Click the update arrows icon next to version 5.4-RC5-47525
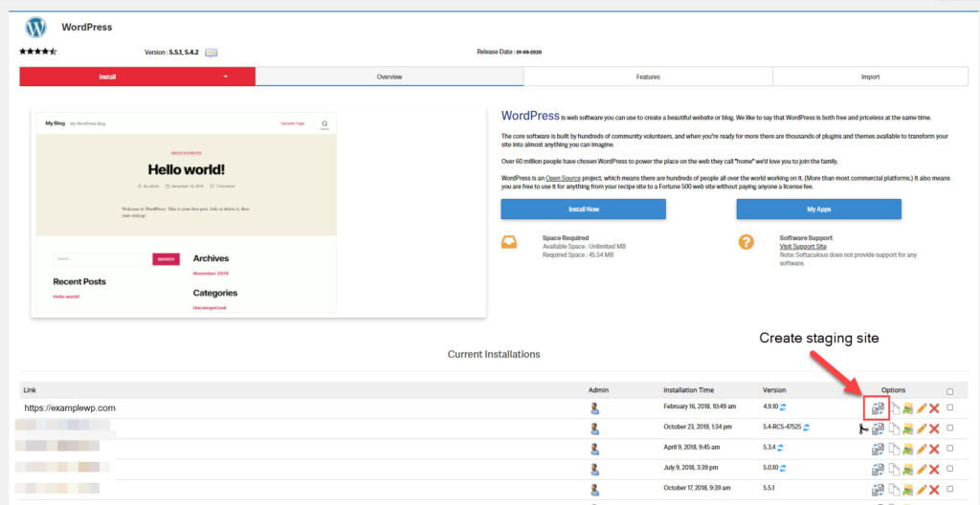Viewport: 980px width, 505px height. 808,428
